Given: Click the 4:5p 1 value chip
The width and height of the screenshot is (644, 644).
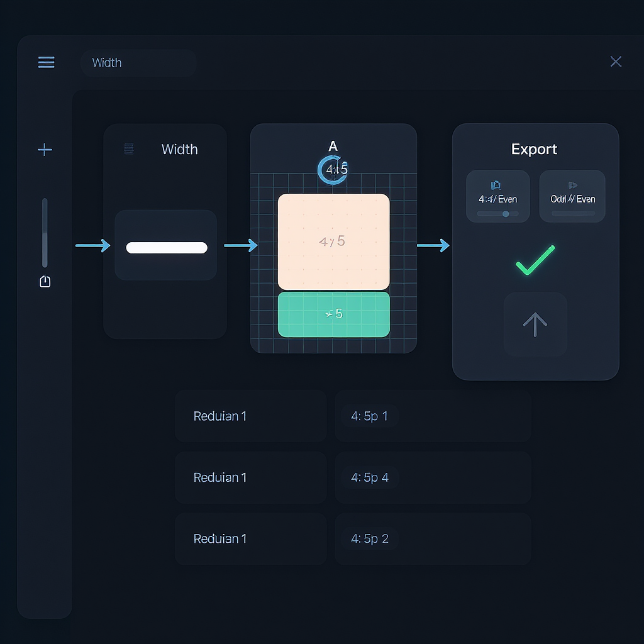Looking at the screenshot, I should (369, 416).
